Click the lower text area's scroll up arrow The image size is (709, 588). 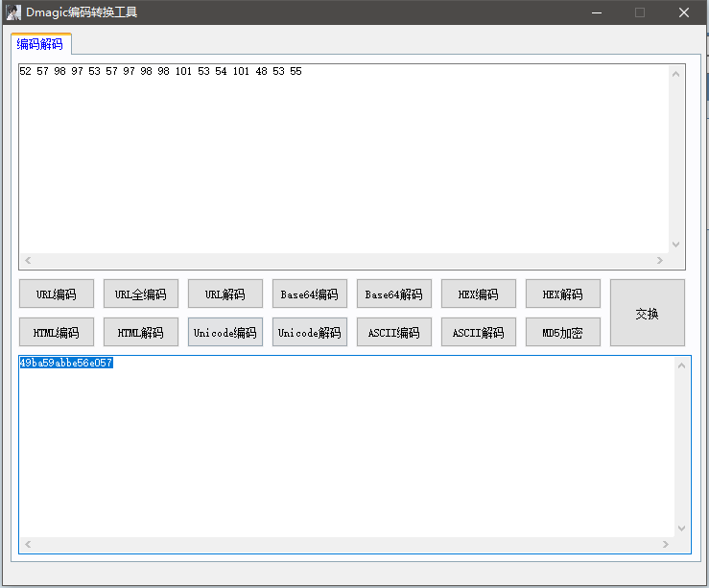pyautogui.click(x=682, y=365)
